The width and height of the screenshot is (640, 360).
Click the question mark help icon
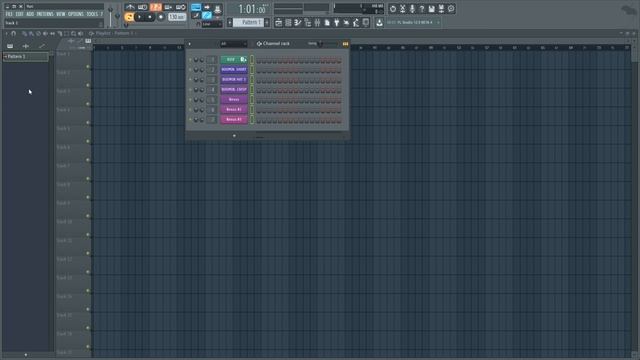[x=422, y=9]
